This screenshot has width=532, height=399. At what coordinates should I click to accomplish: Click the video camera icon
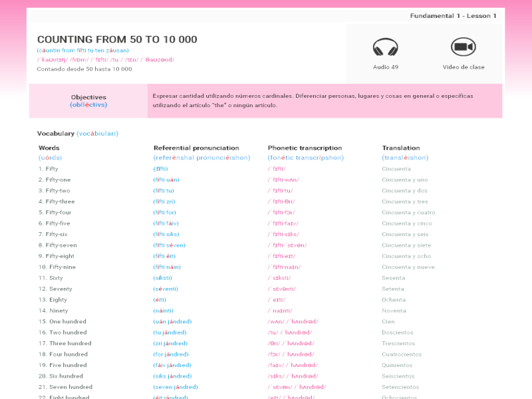tap(463, 47)
